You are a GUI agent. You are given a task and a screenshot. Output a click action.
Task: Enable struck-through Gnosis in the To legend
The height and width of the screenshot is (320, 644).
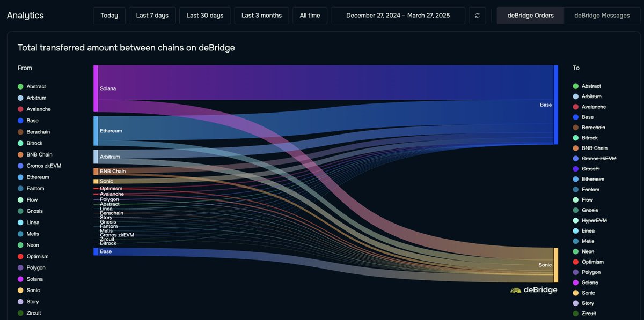[x=586, y=210]
